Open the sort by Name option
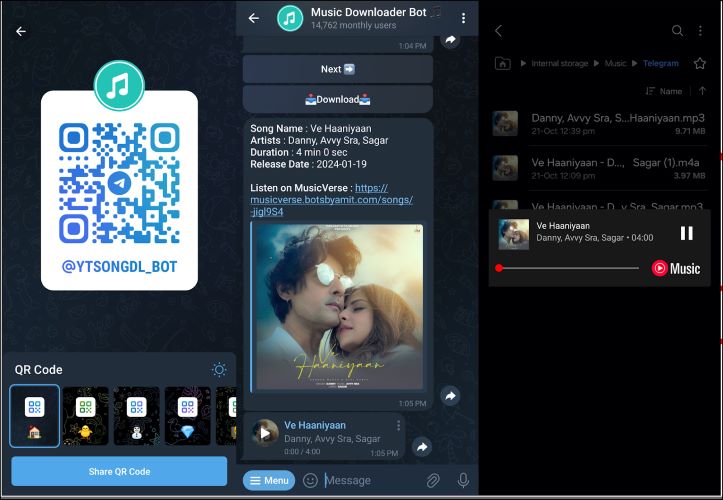The height and width of the screenshot is (500, 723). pos(664,91)
